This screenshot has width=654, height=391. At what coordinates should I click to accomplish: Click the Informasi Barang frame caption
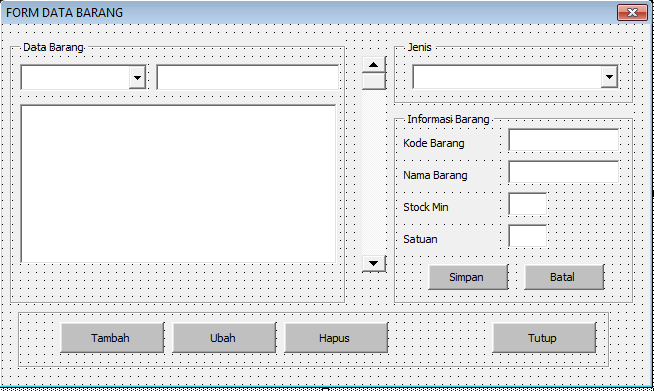[448, 119]
